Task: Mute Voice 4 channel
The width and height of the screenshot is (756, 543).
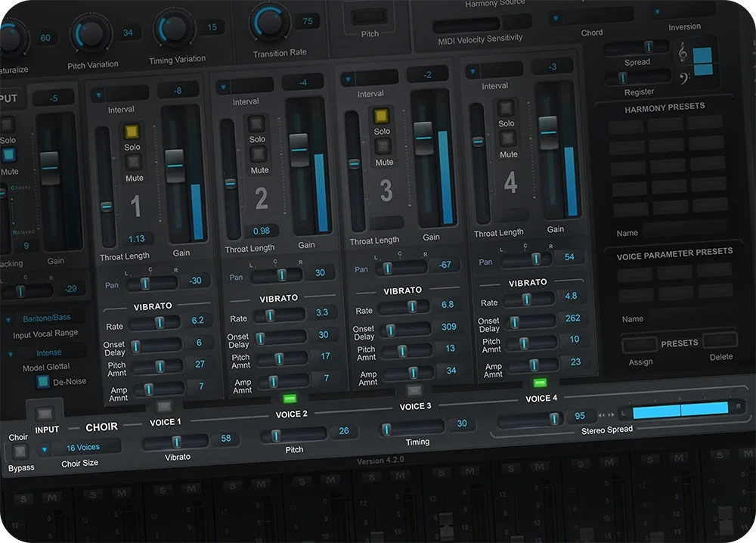Action: pyautogui.click(x=507, y=138)
